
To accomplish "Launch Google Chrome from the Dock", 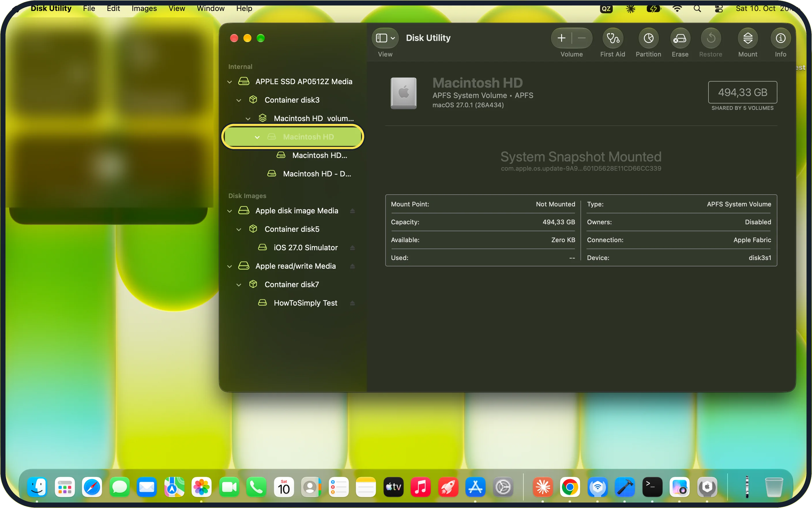I will click(570, 487).
